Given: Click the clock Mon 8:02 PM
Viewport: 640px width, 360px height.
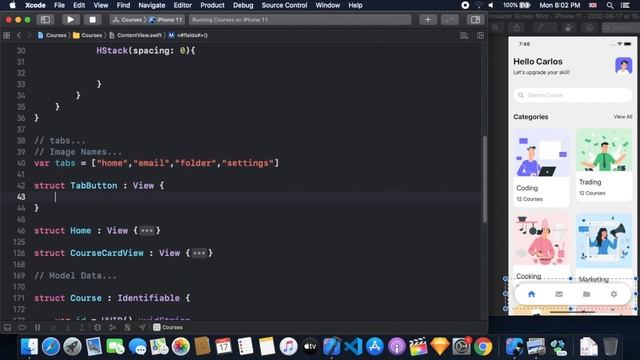Looking at the screenshot, I should 560,5.
